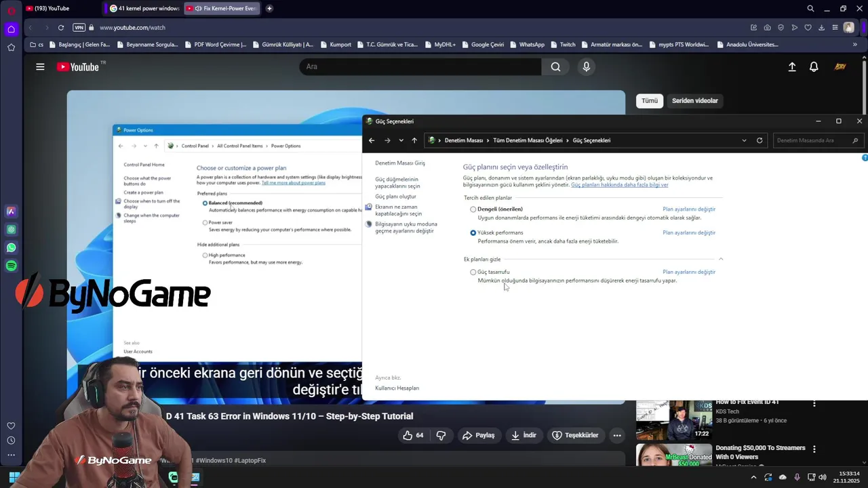Open YouTube notifications bell

(x=814, y=66)
